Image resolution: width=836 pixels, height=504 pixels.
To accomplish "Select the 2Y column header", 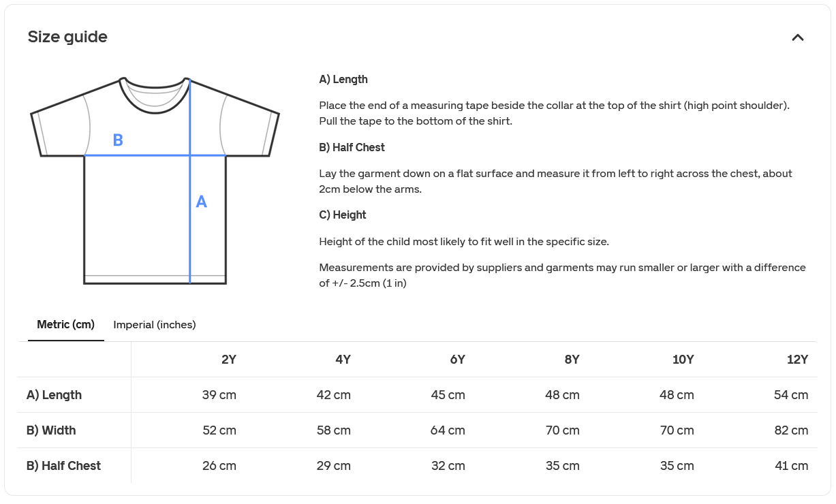I will click(x=229, y=360).
